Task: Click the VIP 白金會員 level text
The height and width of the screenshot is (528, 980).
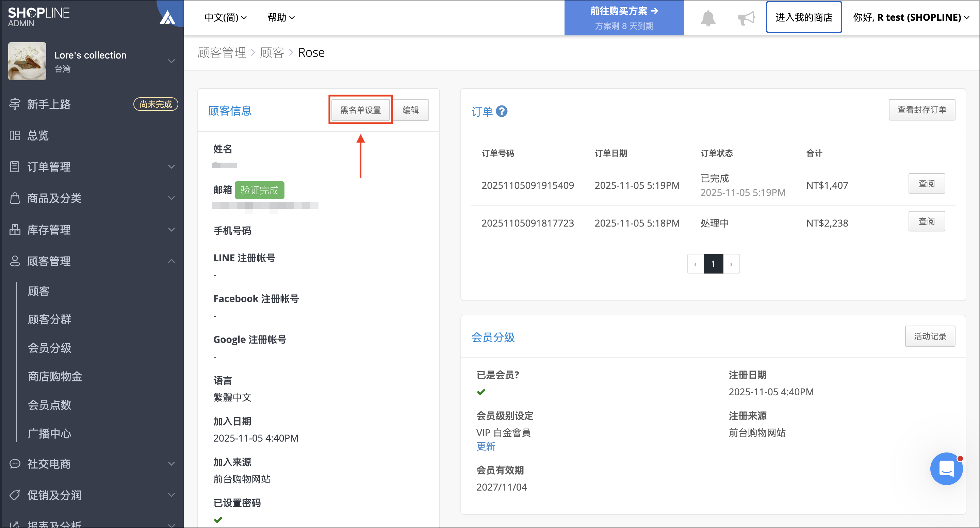Action: click(x=503, y=432)
